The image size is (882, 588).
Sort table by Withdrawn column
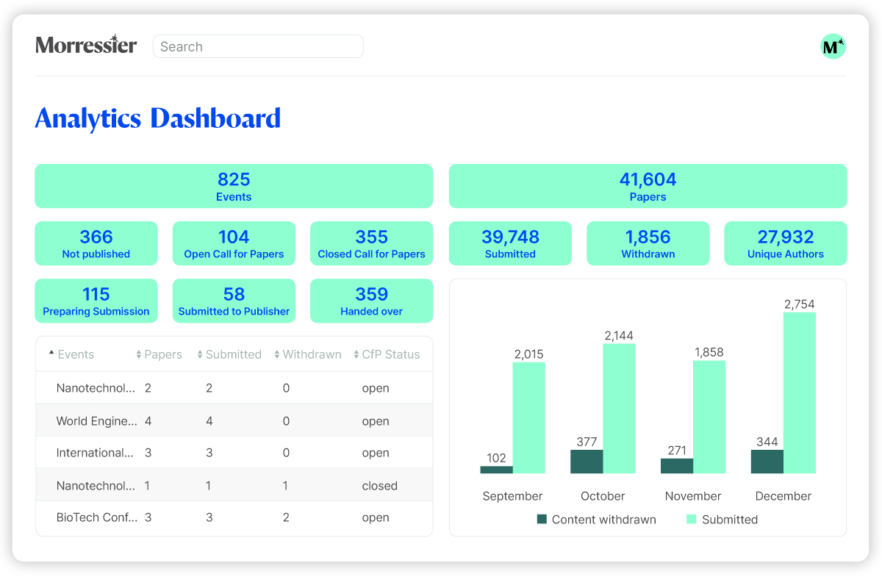[x=307, y=354]
